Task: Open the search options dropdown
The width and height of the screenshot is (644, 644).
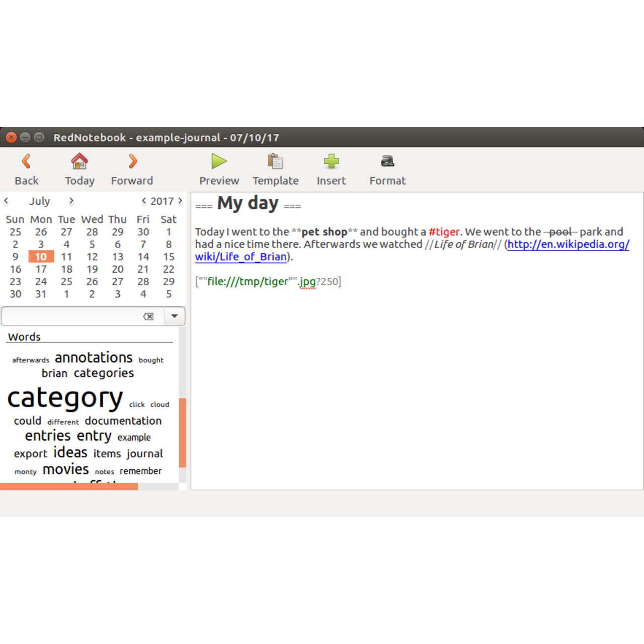Action: (x=174, y=316)
